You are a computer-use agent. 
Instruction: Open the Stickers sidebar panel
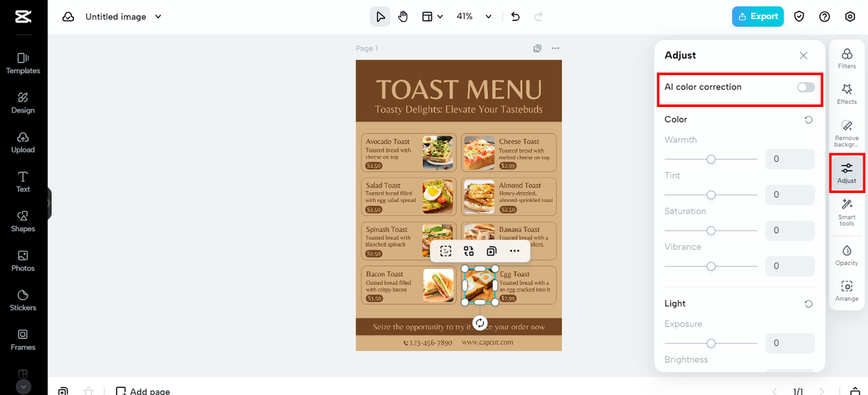coord(23,300)
